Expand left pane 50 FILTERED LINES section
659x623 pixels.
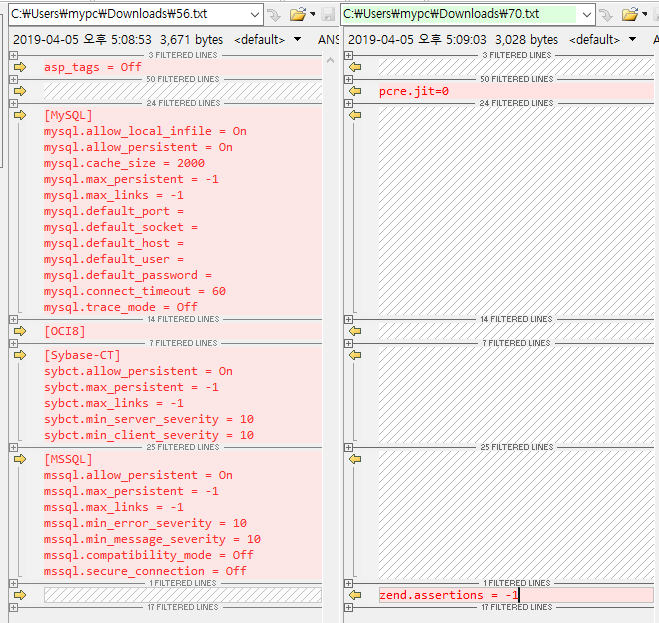coord(13,79)
